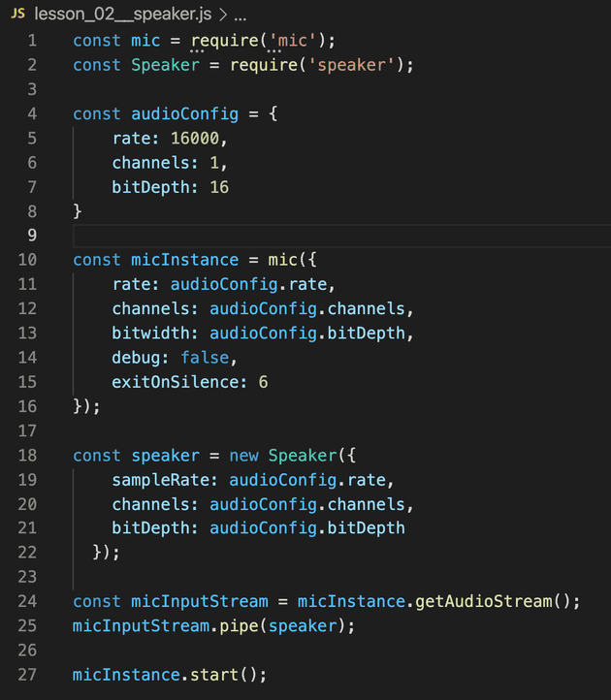This screenshot has width=611, height=700.
Task: Click line number 9 in gutter
Action: pos(32,236)
